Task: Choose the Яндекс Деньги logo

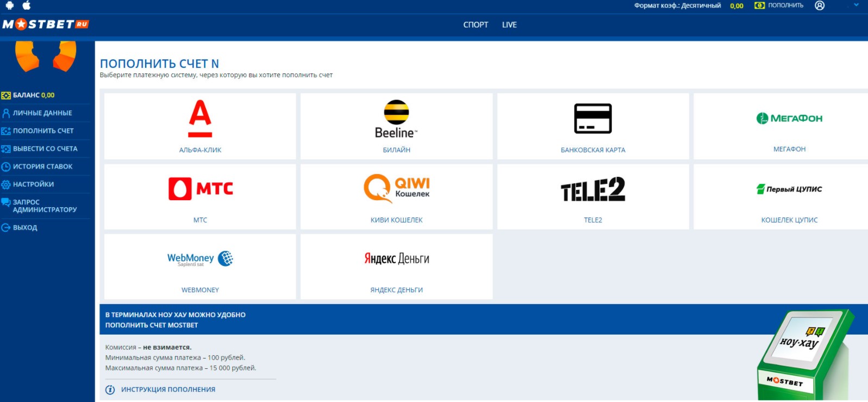Action: tap(397, 258)
